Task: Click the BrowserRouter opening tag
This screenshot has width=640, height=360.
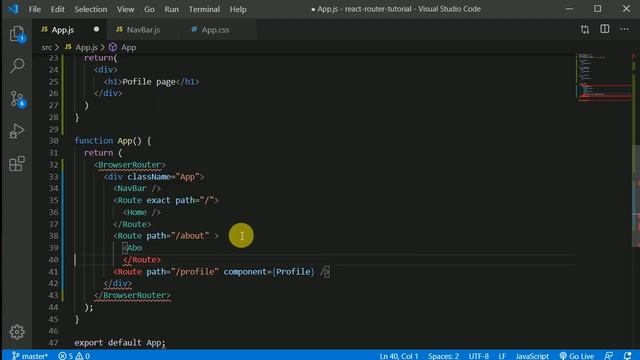Action: tap(130, 164)
